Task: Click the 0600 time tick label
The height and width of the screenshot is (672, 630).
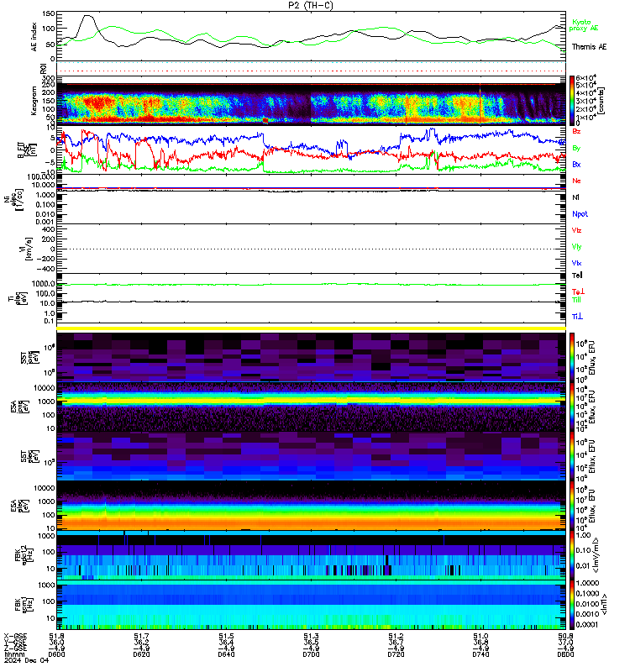Action: pyautogui.click(x=56, y=654)
